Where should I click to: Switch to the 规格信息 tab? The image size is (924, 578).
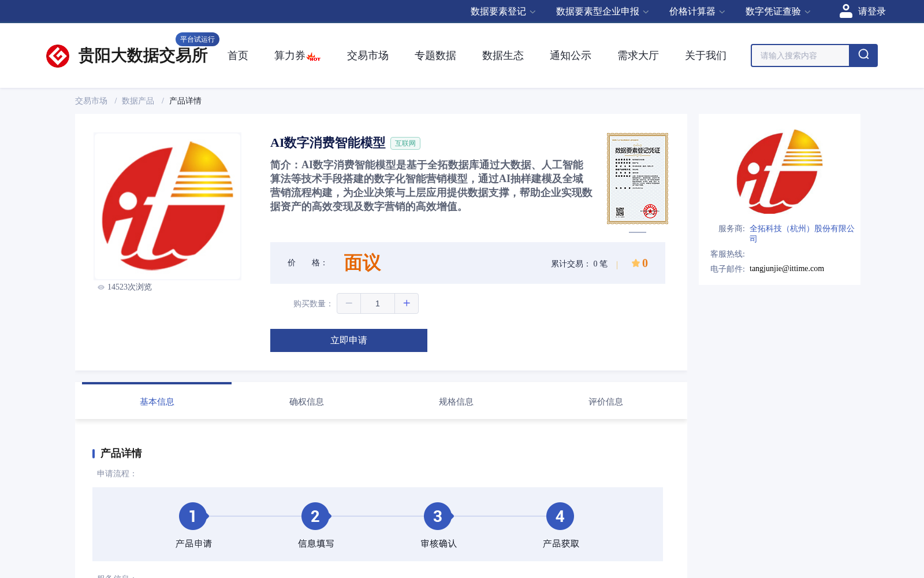click(456, 402)
